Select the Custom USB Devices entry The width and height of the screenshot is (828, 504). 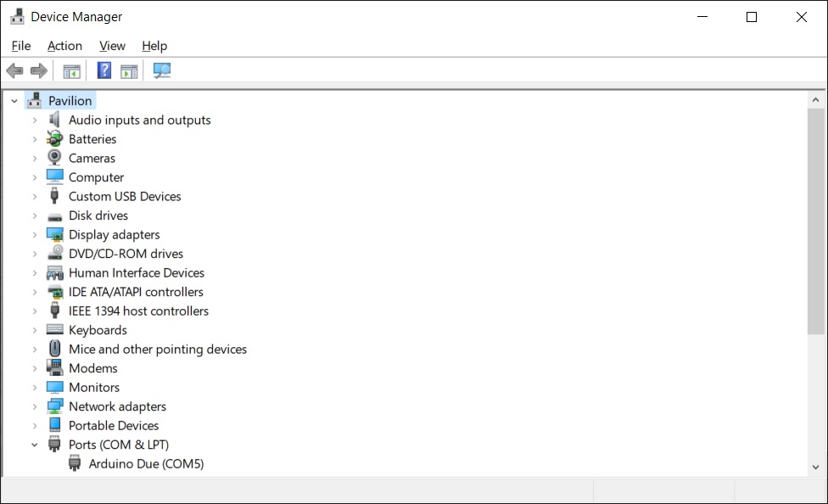pos(125,196)
